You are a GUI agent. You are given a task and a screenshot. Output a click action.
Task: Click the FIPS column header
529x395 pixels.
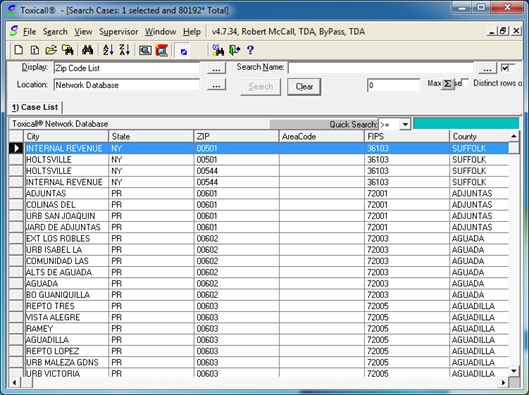coord(407,137)
